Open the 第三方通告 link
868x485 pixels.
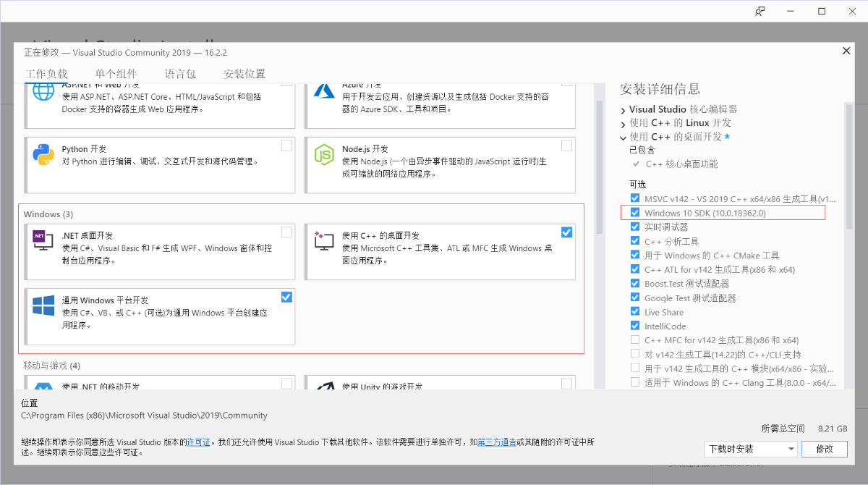(497, 442)
